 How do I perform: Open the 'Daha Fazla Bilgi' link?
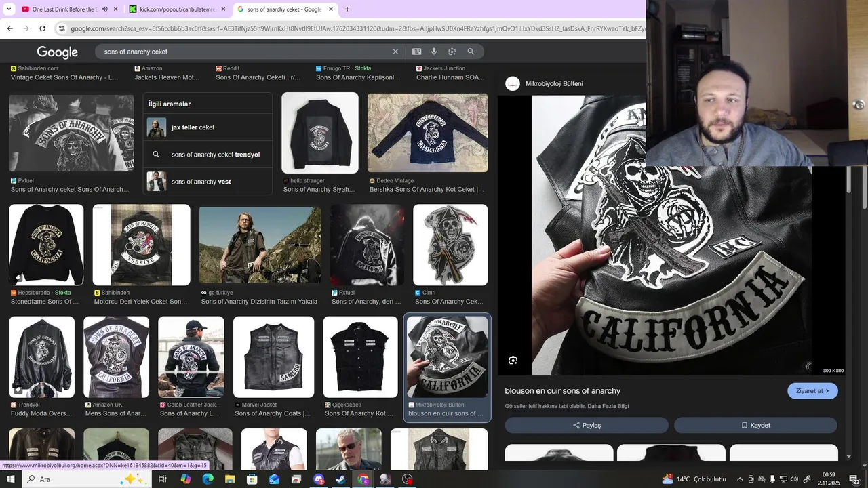coord(608,406)
